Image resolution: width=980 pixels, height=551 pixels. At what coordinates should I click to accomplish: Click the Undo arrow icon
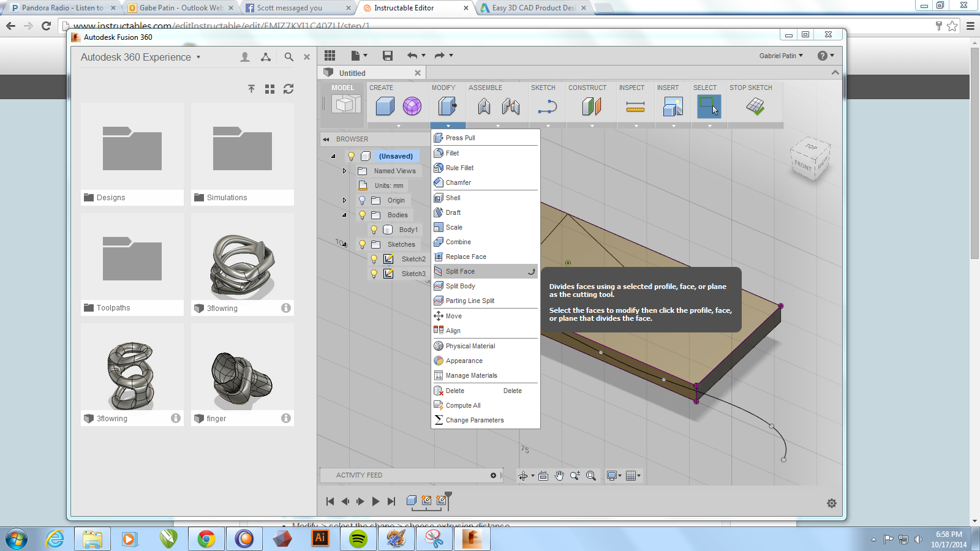(412, 56)
